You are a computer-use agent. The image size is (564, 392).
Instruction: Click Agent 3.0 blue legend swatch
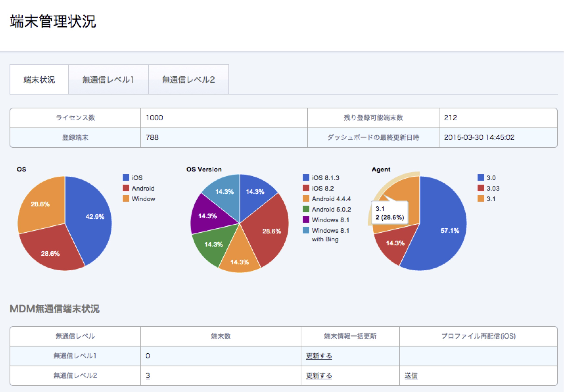click(x=481, y=177)
